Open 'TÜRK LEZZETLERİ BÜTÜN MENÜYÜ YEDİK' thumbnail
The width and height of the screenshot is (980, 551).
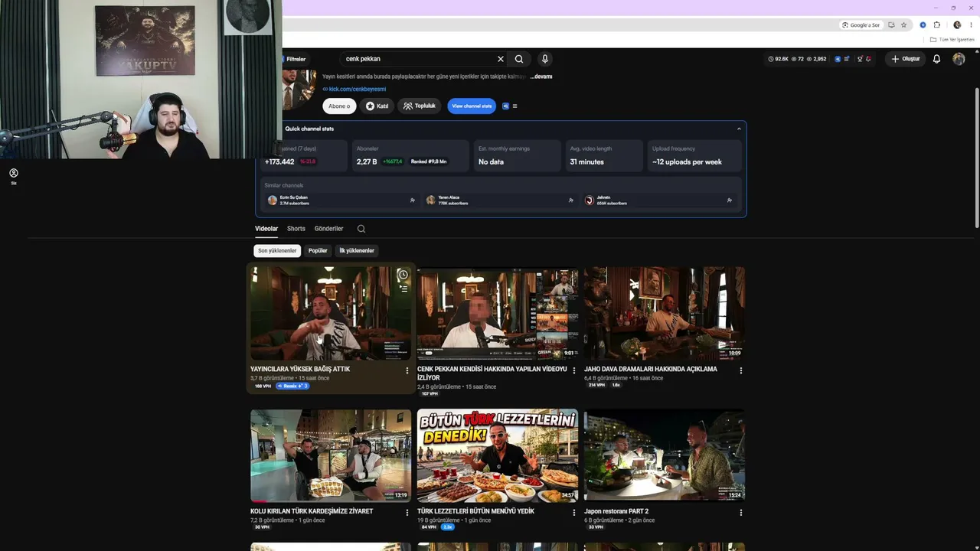498,455
